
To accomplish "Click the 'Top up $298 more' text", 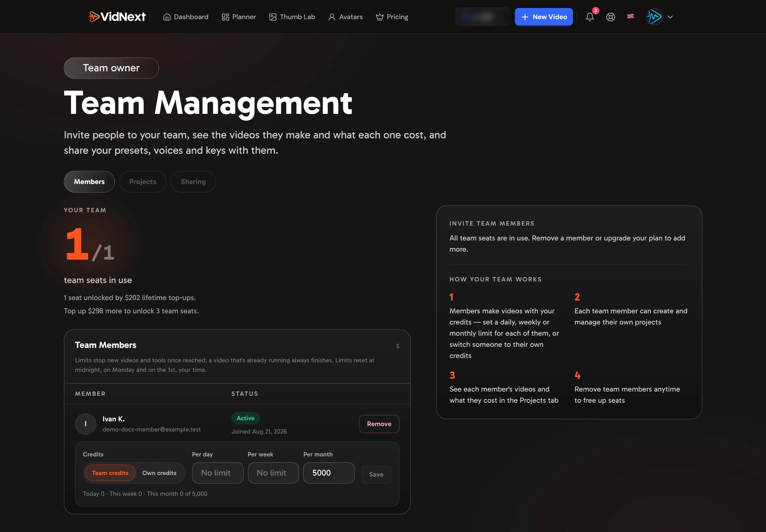I will pos(131,311).
